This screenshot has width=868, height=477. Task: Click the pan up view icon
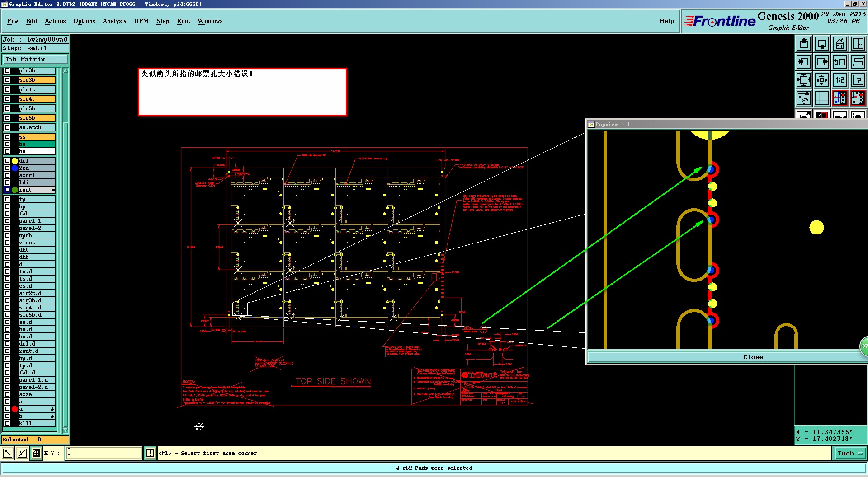[804, 44]
